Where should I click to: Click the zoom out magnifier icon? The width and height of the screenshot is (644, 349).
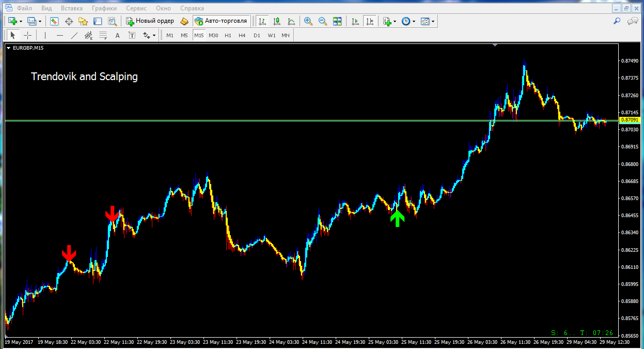tap(323, 21)
